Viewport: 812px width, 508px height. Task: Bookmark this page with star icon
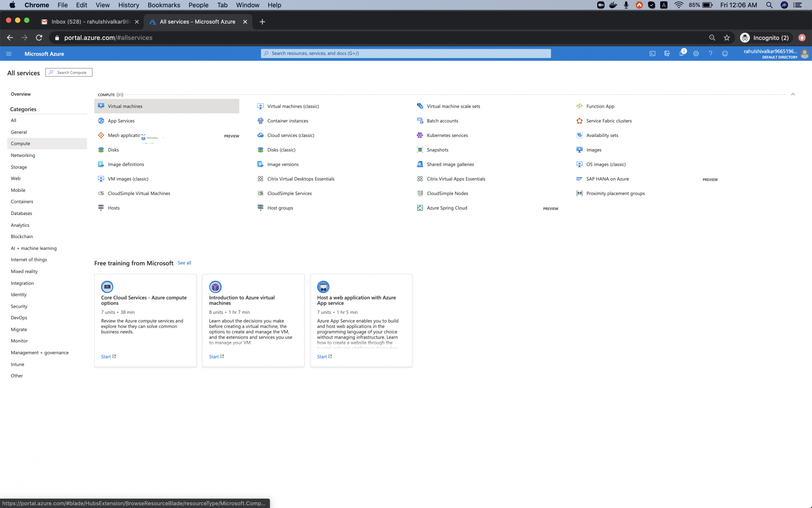(x=727, y=38)
